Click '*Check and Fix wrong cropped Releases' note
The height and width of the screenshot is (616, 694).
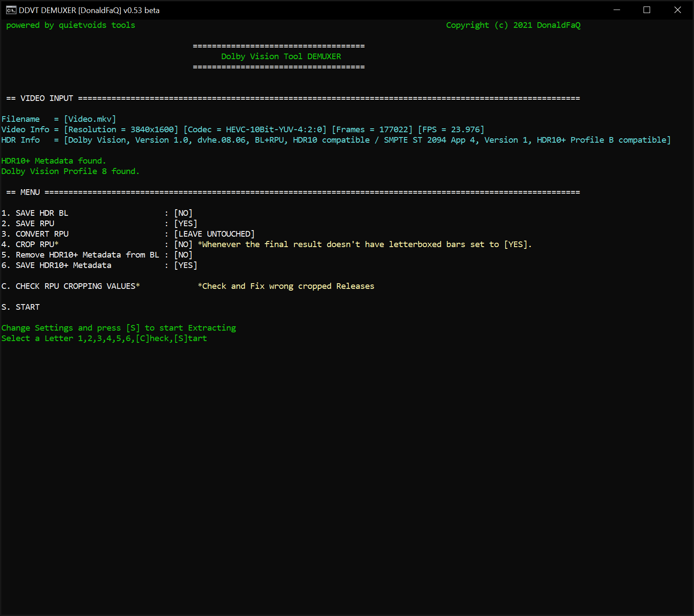[x=286, y=286]
